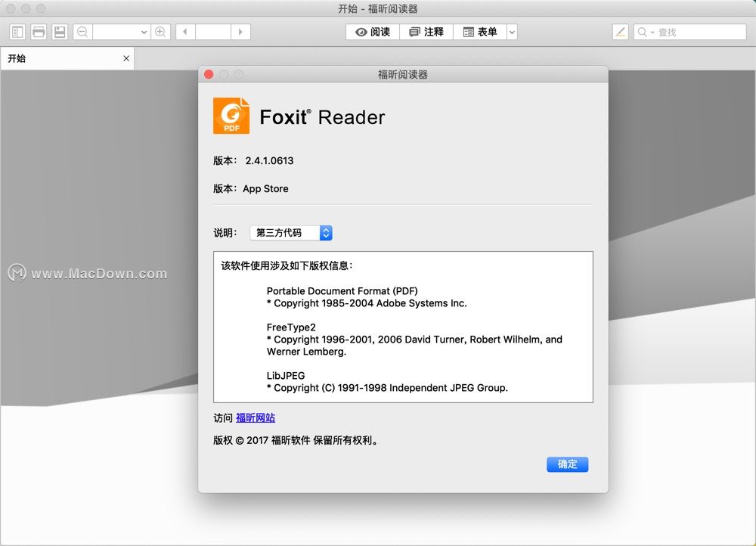Click the Independent JPEG Group copyright line
The image size is (756, 546).
[x=387, y=388]
